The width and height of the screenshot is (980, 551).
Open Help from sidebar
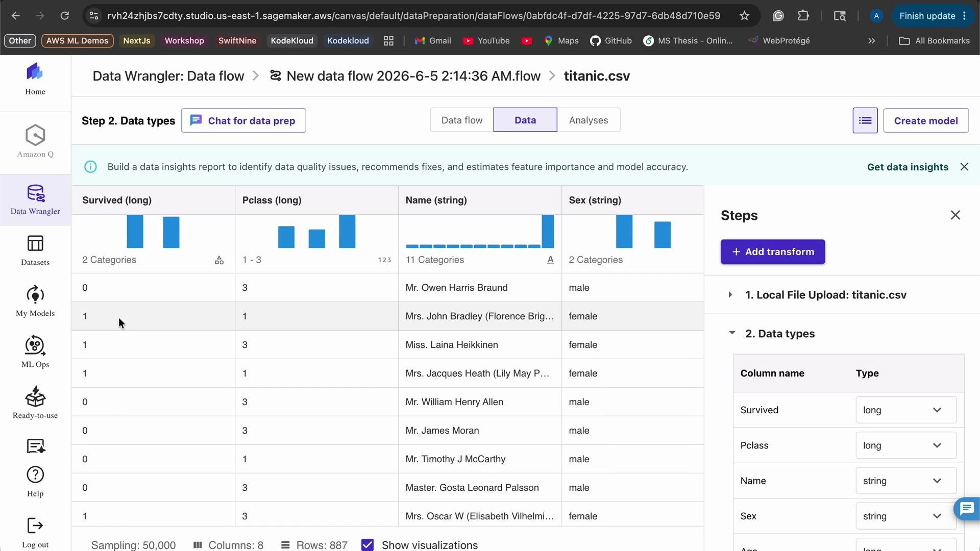click(x=35, y=482)
